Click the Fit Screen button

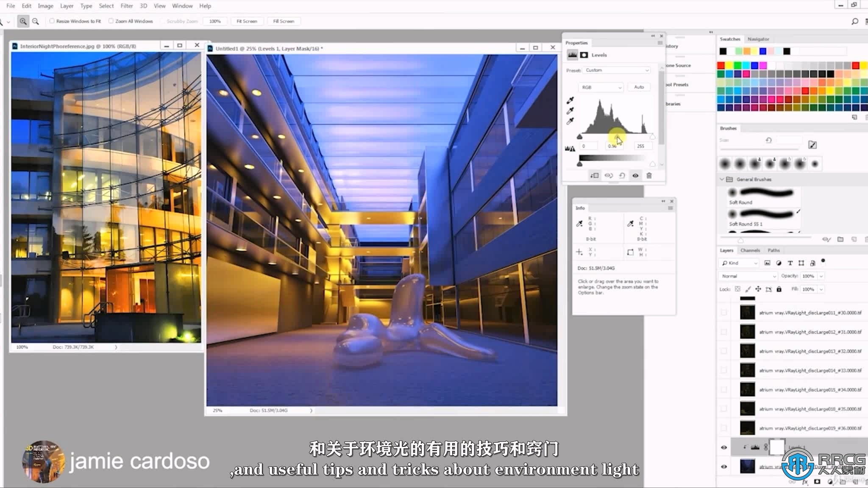pos(247,21)
